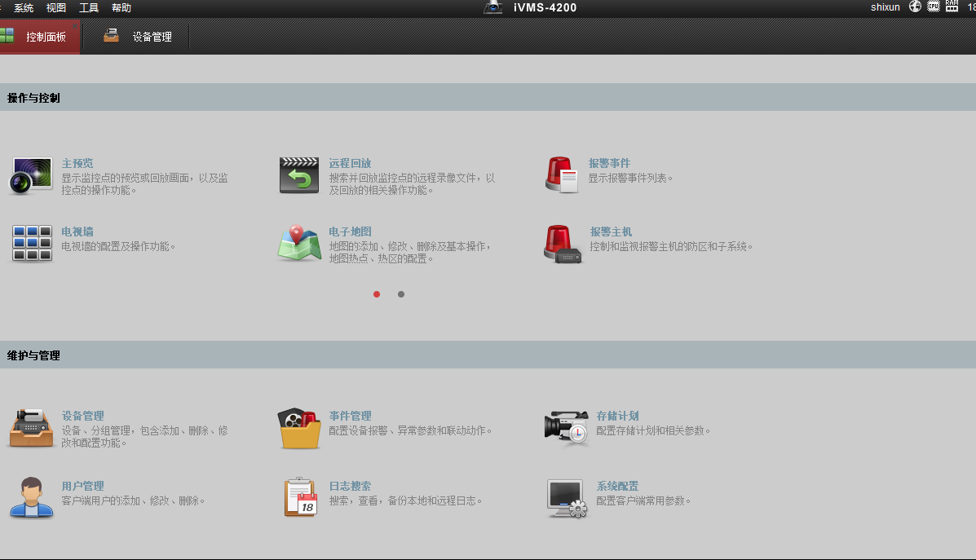Click the CPU usage status icon
This screenshot has height=560, width=976.
933,7
